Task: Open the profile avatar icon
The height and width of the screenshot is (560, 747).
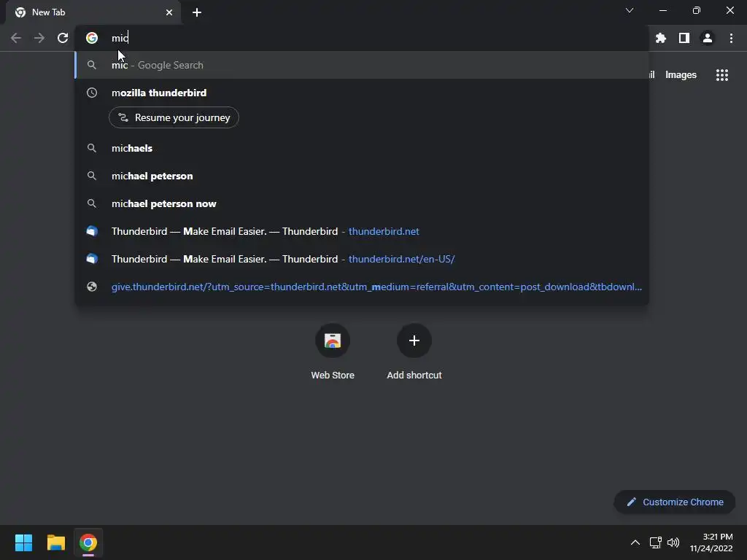Action: tap(708, 38)
